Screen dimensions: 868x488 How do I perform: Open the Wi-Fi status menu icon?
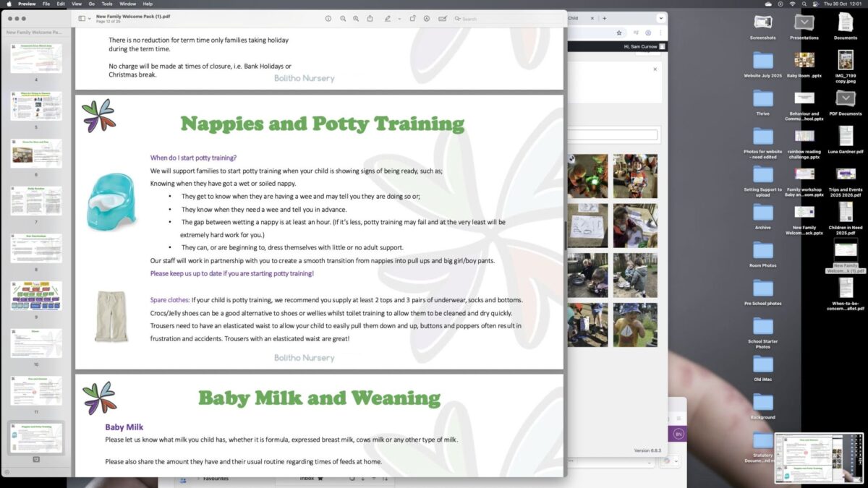pyautogui.click(x=791, y=4)
